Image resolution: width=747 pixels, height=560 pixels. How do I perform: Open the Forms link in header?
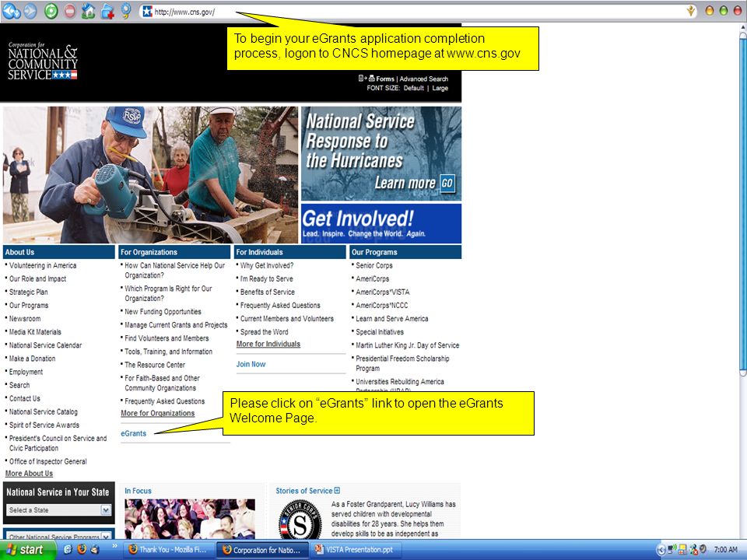coord(385,79)
